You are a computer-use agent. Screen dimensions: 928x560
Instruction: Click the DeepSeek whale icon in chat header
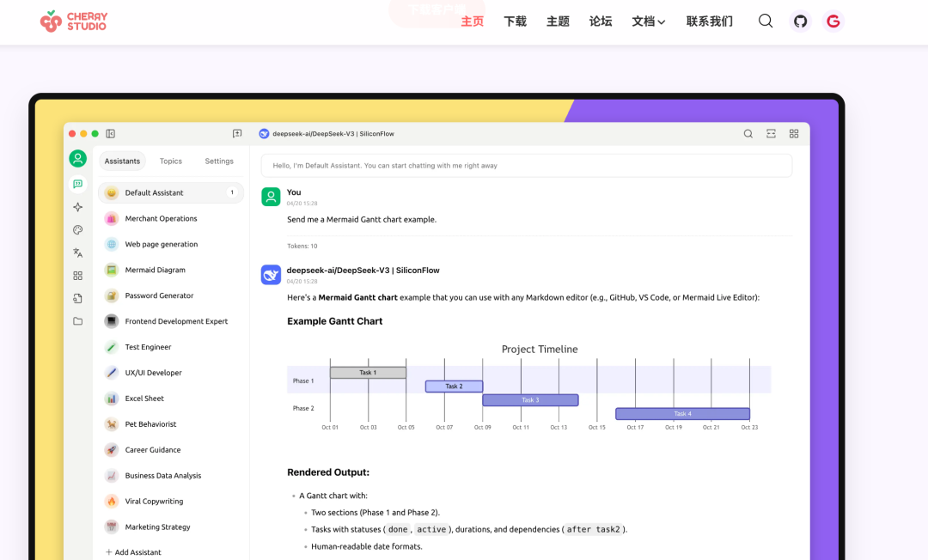coord(264,134)
